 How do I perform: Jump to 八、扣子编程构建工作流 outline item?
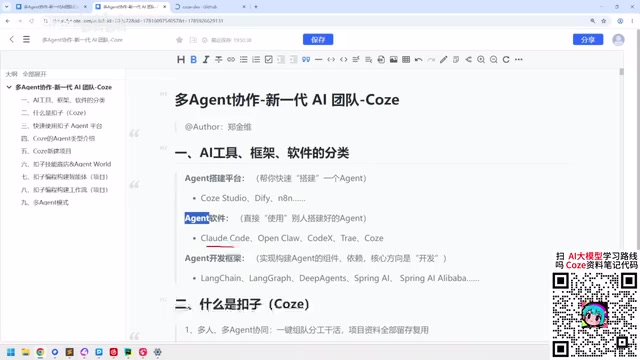[64, 190]
